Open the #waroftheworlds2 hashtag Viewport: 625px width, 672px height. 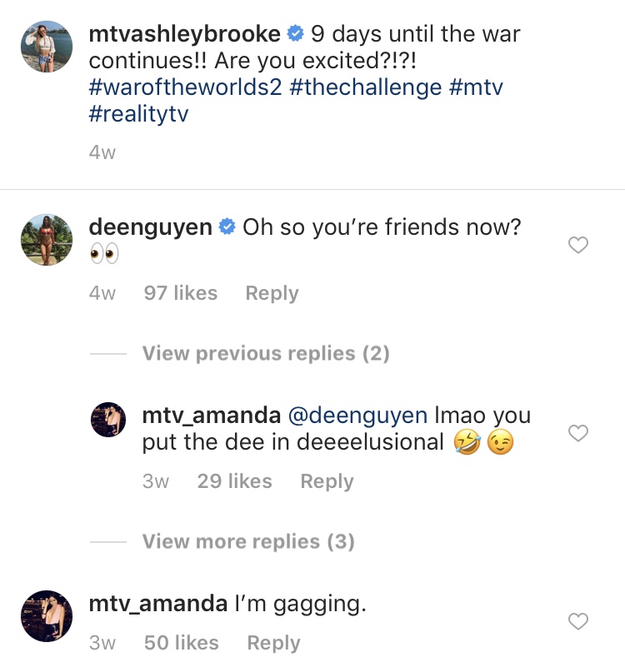coord(185,87)
